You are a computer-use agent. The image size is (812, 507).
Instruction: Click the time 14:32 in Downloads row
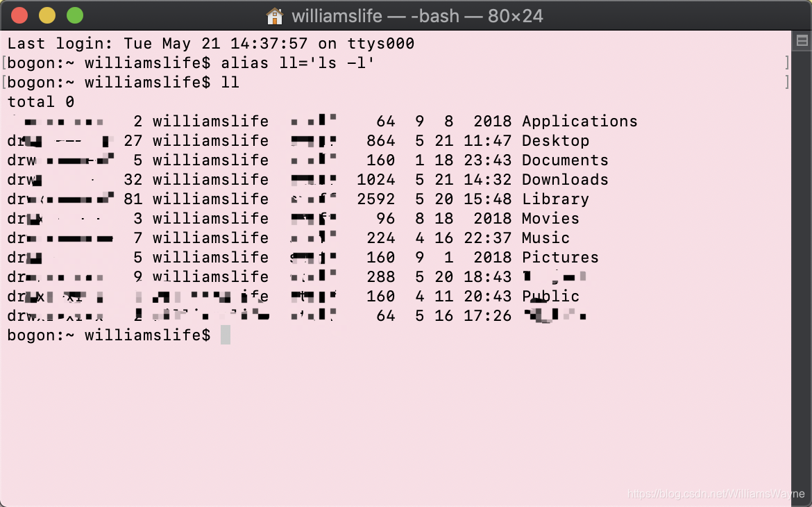click(x=487, y=180)
